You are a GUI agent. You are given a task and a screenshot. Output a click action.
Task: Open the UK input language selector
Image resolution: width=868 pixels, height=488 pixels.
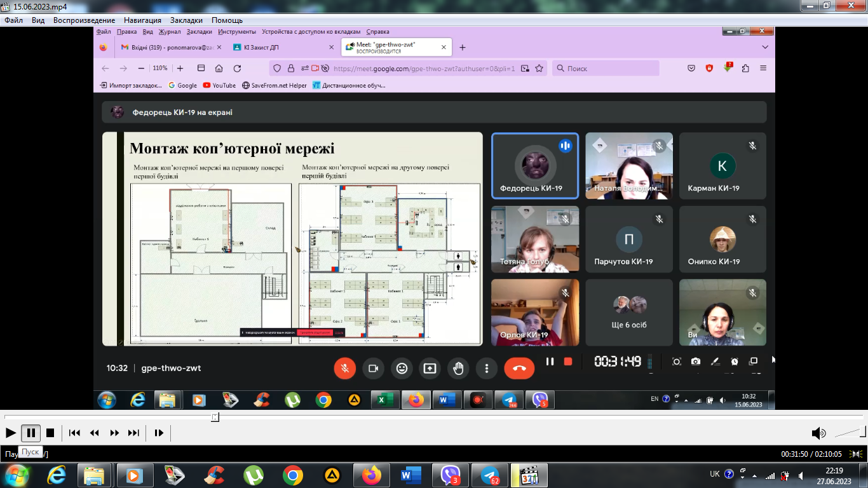pos(715,474)
